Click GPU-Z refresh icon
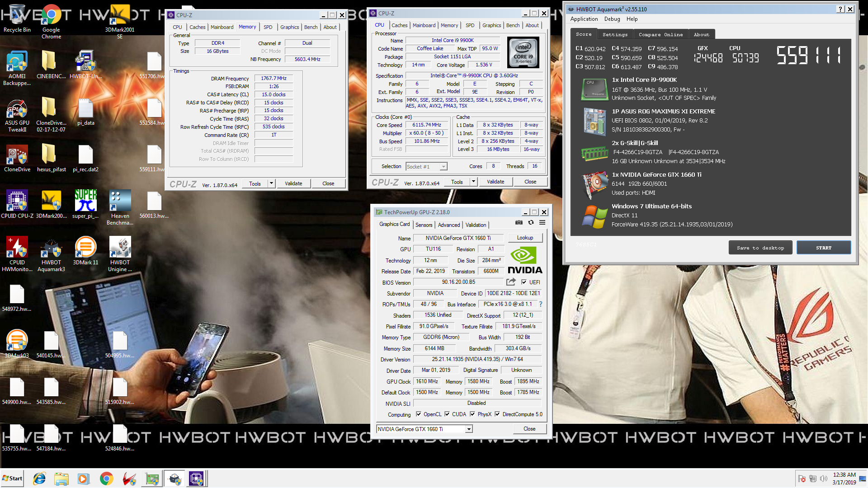The height and width of the screenshot is (488, 868). 531,222
